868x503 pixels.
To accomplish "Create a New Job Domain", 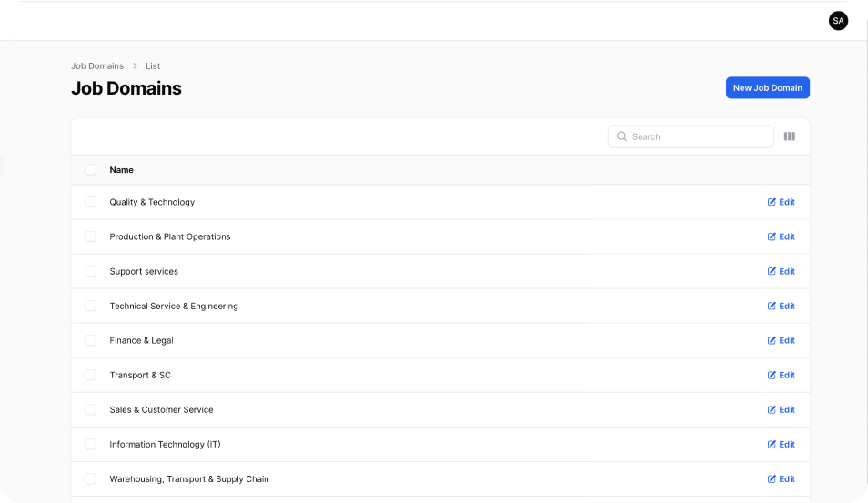I will tap(768, 87).
